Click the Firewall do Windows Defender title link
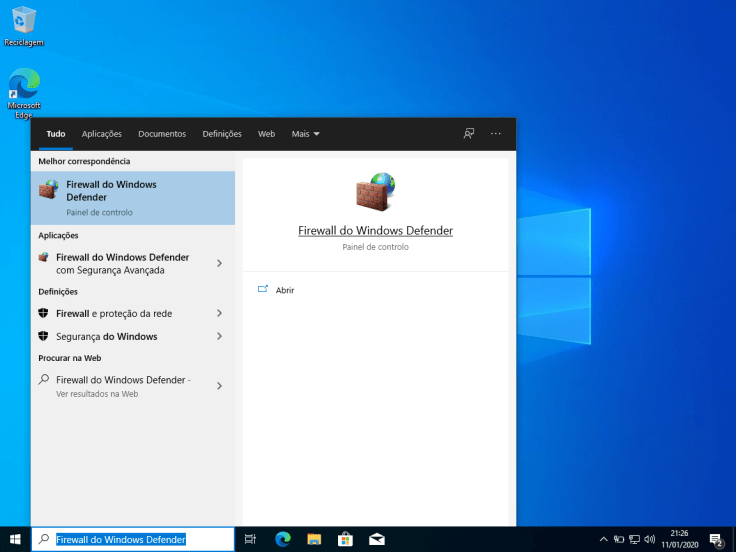 [x=375, y=231]
